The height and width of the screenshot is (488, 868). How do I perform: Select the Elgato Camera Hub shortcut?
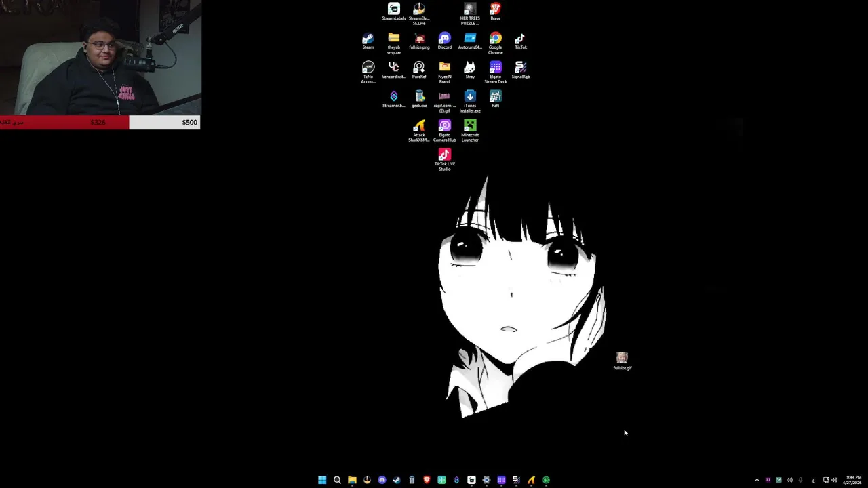coord(444,131)
